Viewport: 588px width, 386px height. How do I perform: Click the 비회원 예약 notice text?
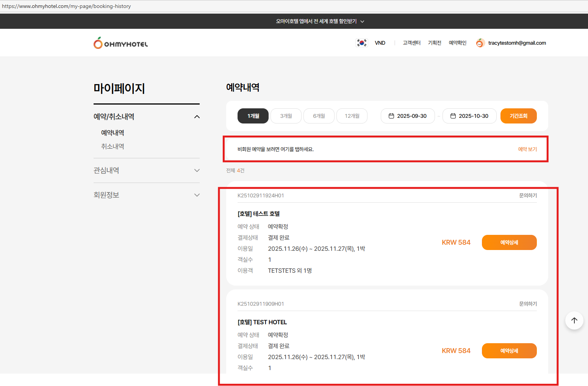click(x=276, y=149)
